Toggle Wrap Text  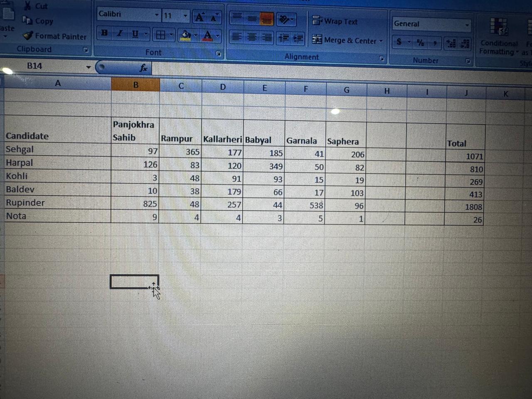click(x=335, y=21)
